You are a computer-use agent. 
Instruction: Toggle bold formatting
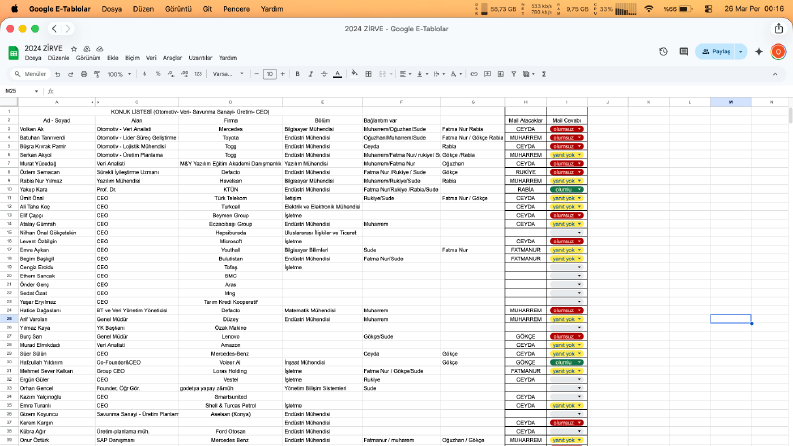pyautogui.click(x=297, y=74)
